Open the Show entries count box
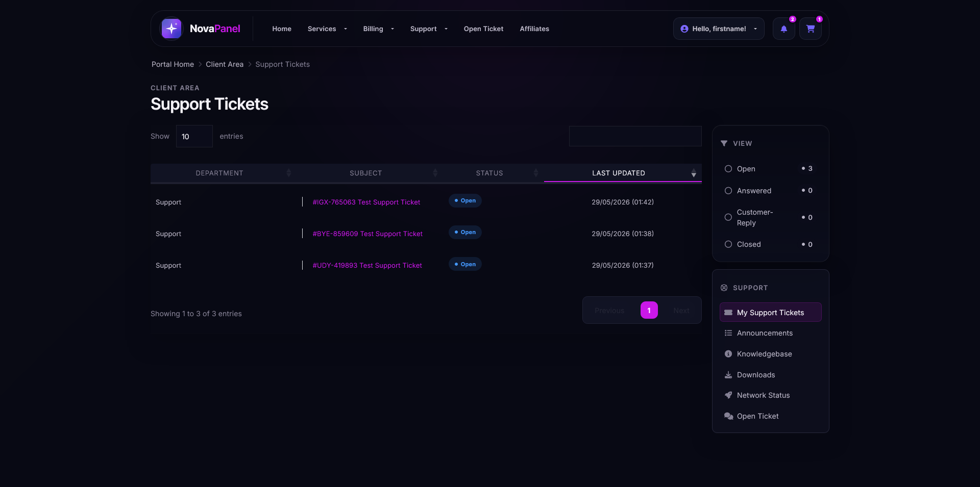Image resolution: width=980 pixels, height=487 pixels. coord(194,136)
